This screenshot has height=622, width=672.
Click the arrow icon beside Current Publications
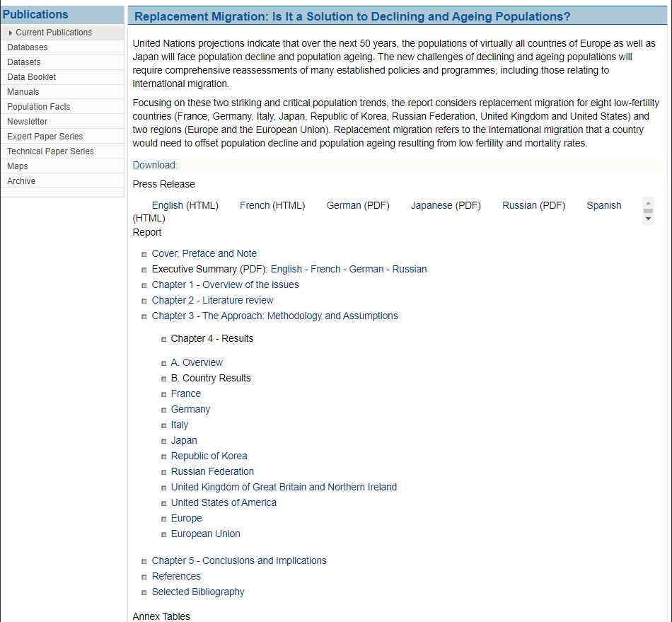[11, 33]
